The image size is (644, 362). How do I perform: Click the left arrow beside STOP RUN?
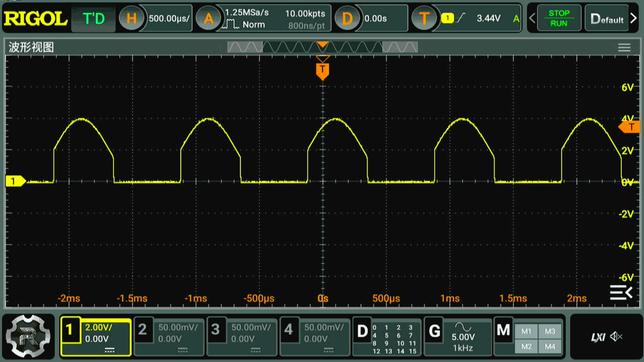click(x=532, y=18)
